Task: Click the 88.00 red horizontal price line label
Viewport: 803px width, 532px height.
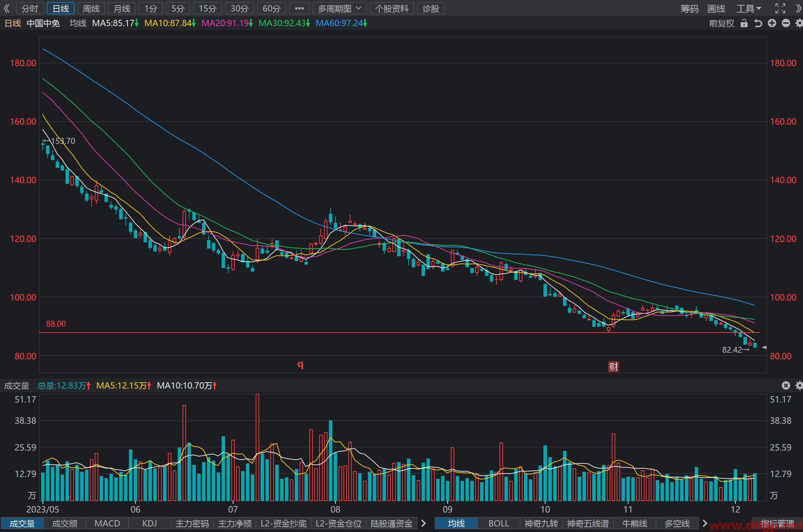Action: coord(56,324)
